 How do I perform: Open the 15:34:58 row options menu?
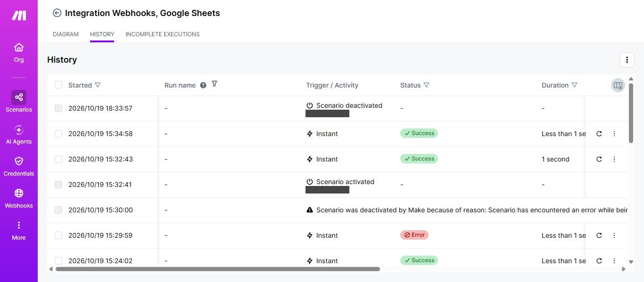(x=614, y=134)
